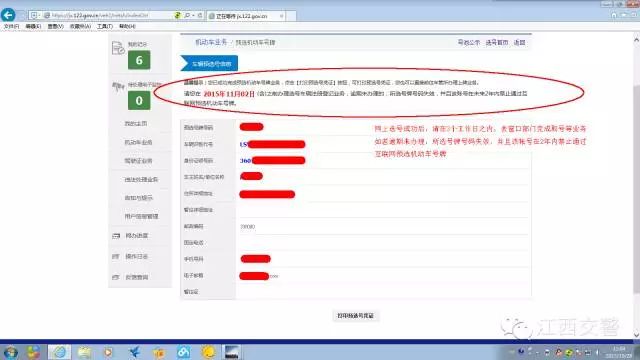Close the jx.122.gov.cn tab
Viewport: 640px width, 360px height.
click(x=281, y=16)
